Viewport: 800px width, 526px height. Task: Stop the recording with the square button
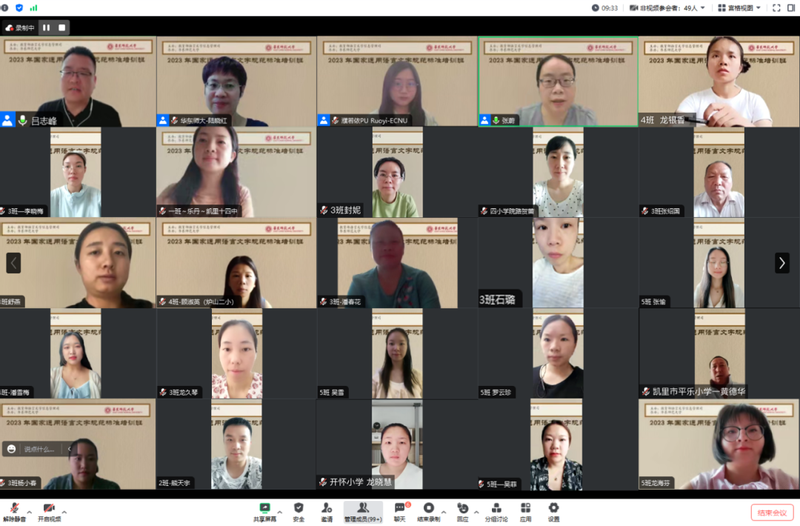tap(61, 28)
